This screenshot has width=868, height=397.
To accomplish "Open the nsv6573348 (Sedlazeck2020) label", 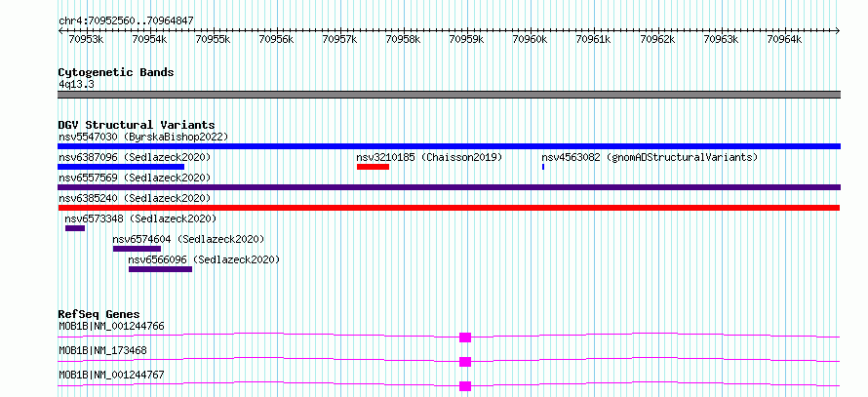I will [x=140, y=218].
